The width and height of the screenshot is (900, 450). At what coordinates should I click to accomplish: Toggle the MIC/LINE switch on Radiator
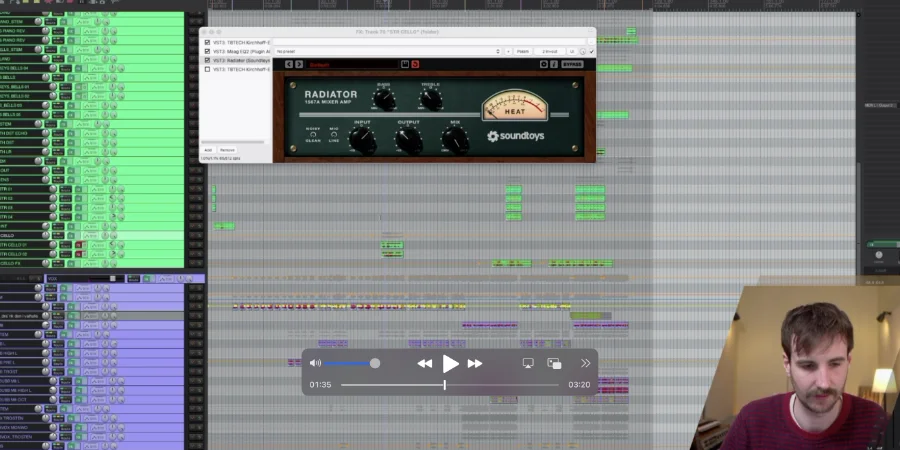(334, 134)
